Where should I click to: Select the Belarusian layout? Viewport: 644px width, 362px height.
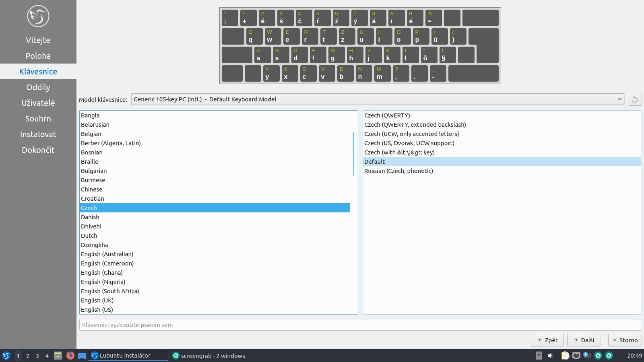click(215, 125)
